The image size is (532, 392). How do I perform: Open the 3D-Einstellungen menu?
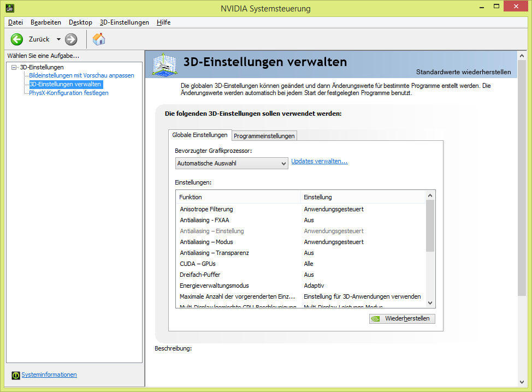(x=124, y=22)
